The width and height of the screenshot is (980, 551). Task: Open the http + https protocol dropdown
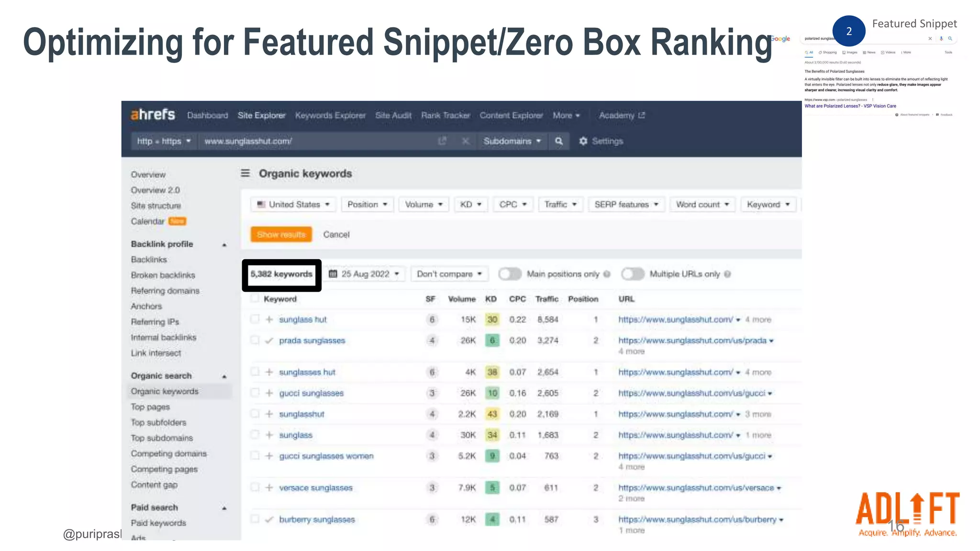164,141
